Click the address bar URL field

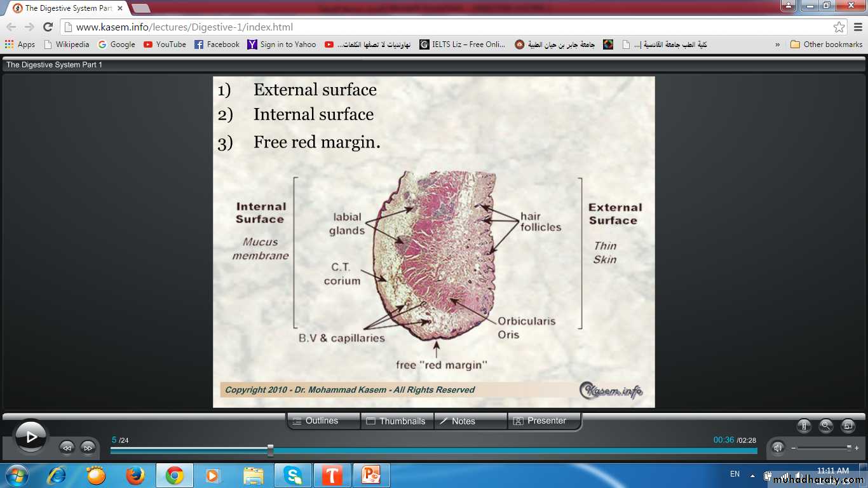[x=445, y=27]
